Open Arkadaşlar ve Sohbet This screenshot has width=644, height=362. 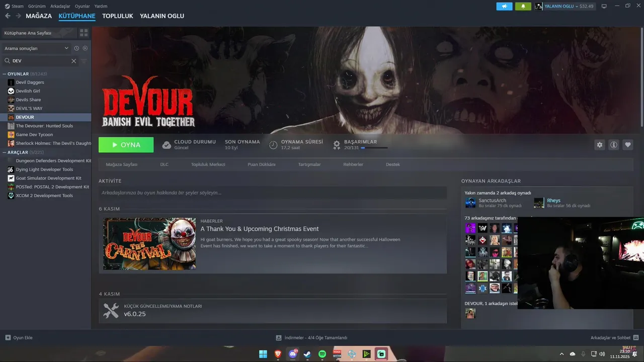[x=614, y=338]
